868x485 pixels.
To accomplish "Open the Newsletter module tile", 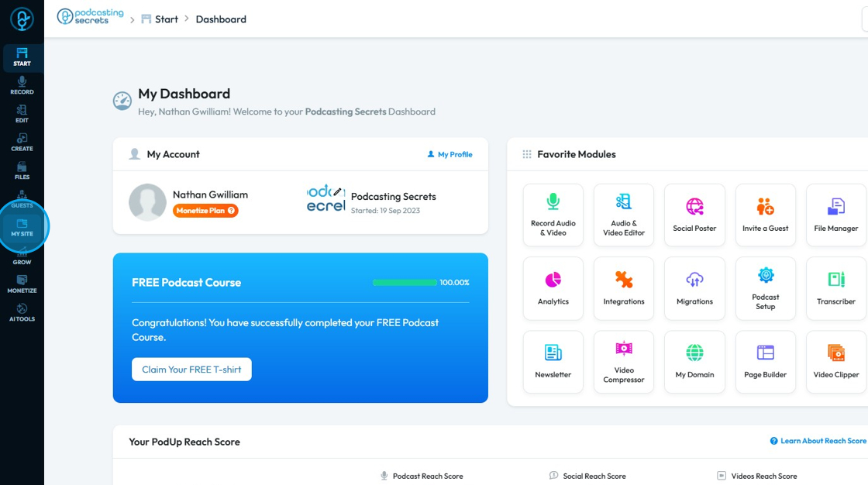I will click(x=553, y=362).
